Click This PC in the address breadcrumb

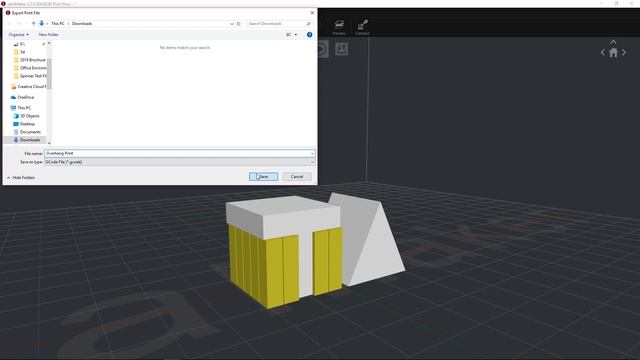[58, 24]
